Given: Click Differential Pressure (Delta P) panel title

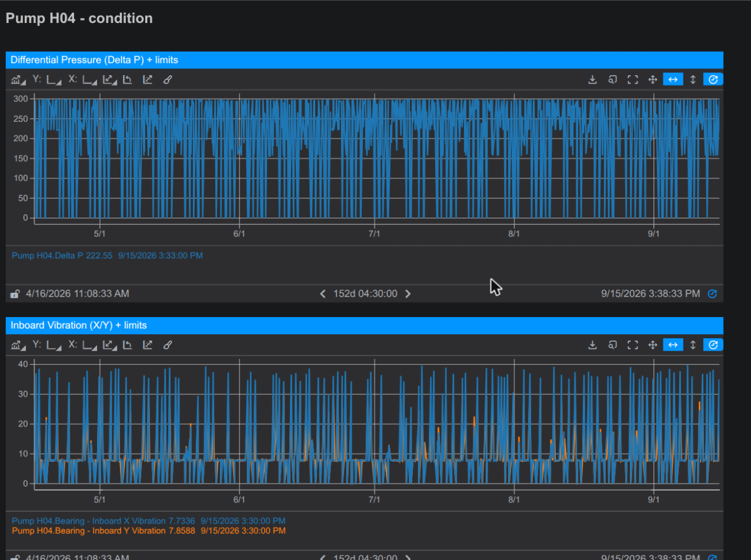Looking at the screenshot, I should [94, 60].
